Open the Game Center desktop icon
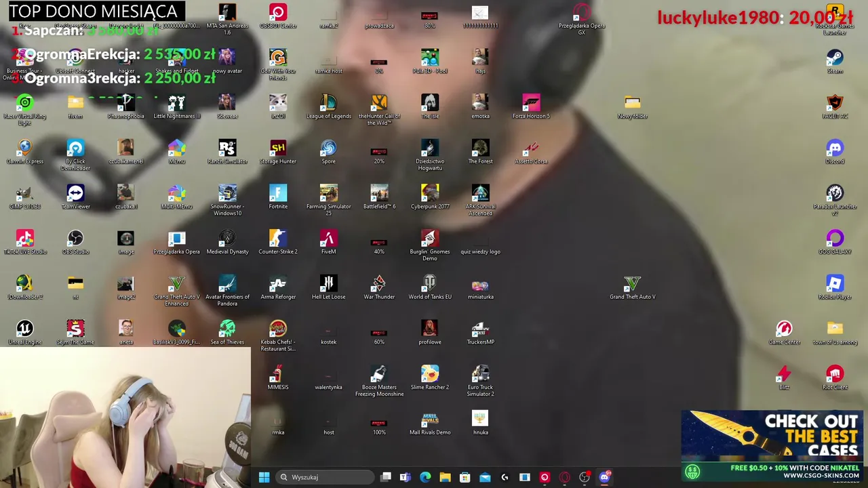Image resolution: width=868 pixels, height=488 pixels. tap(785, 333)
